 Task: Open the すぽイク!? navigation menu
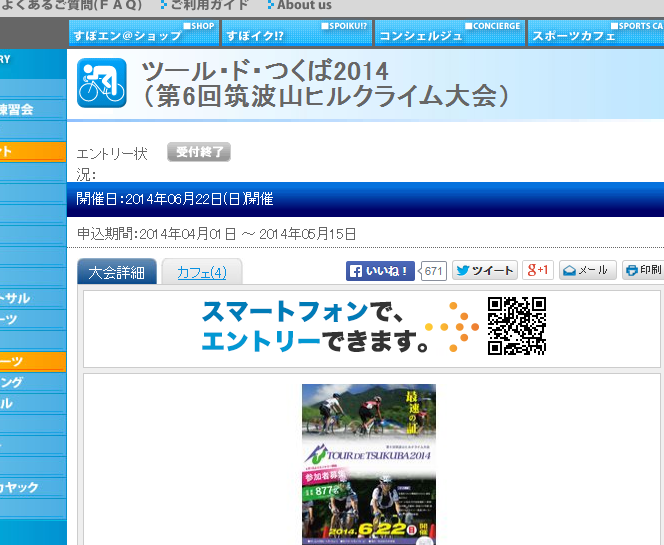[x=297, y=33]
